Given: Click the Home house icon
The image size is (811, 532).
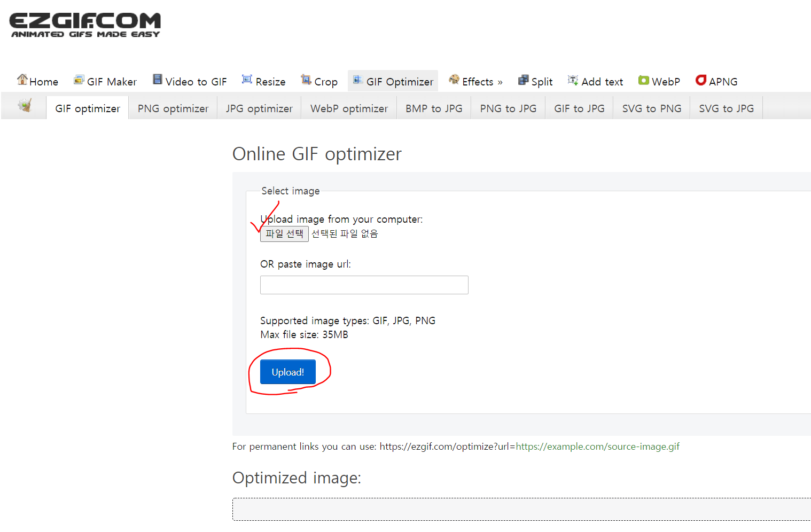Looking at the screenshot, I should [x=22, y=80].
